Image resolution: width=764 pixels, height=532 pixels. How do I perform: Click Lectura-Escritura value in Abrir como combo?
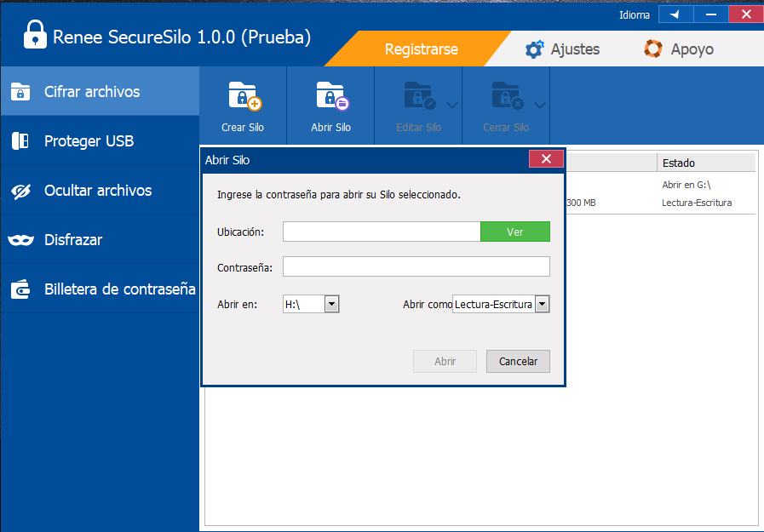(494, 304)
